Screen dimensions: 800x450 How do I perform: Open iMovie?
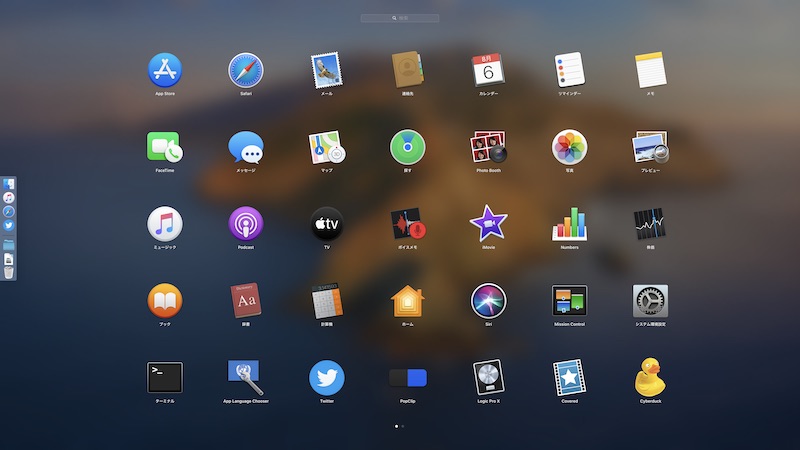point(488,223)
